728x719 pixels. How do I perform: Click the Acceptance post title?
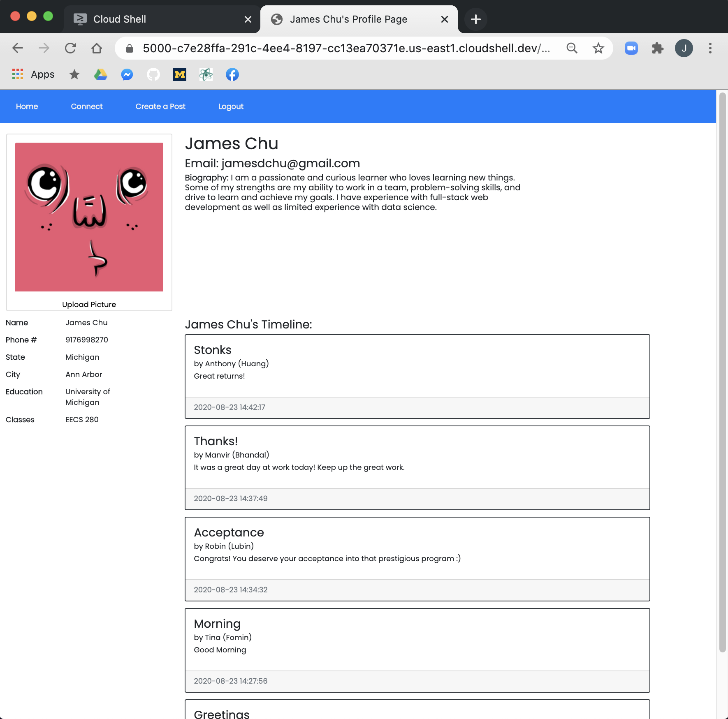point(229,532)
